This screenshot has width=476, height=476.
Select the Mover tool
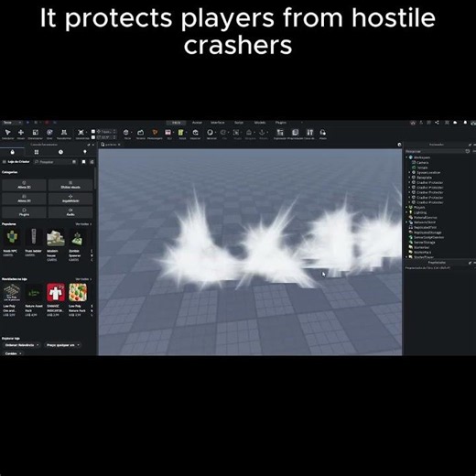(21, 133)
